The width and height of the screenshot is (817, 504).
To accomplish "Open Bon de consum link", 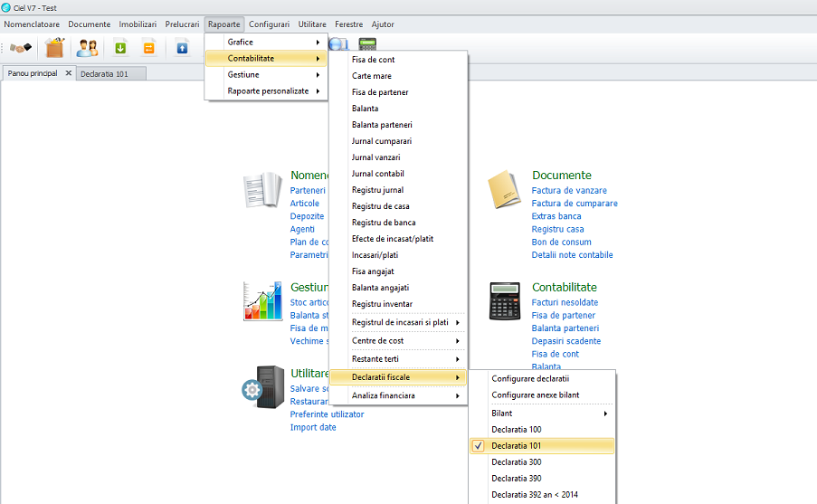I will click(x=561, y=242).
